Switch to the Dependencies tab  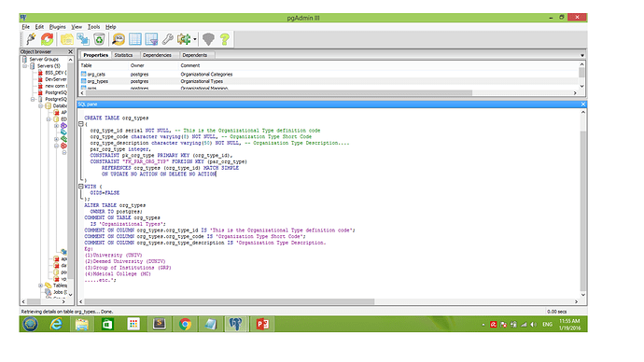[157, 55]
